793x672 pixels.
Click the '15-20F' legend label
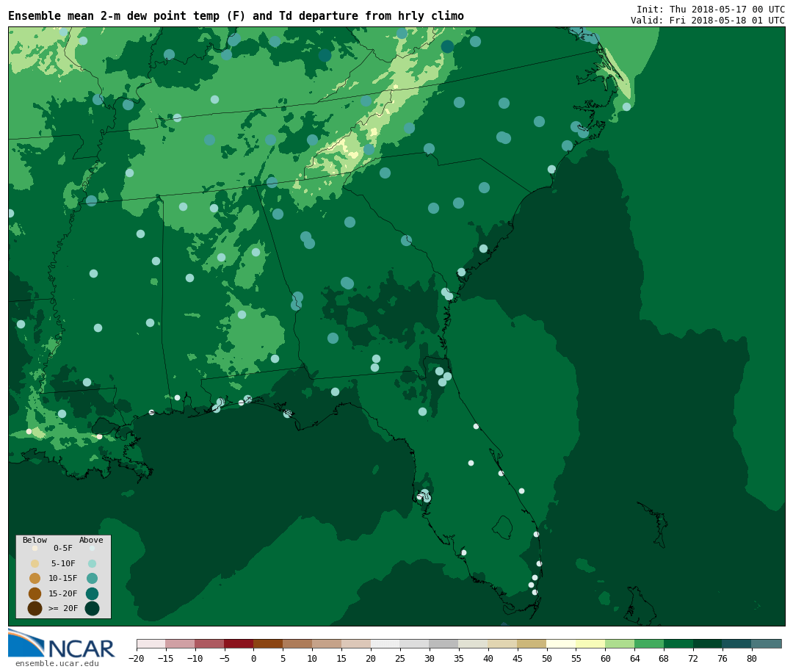point(63,593)
